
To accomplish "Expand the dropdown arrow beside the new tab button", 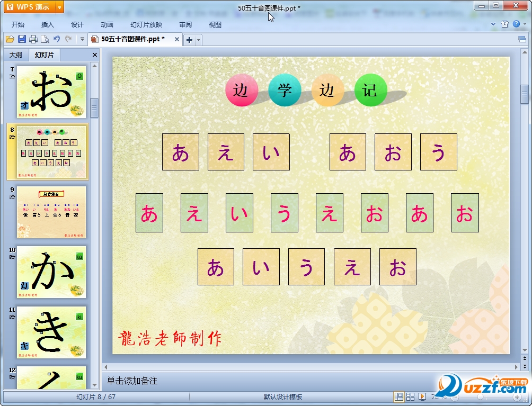I will click(x=199, y=39).
